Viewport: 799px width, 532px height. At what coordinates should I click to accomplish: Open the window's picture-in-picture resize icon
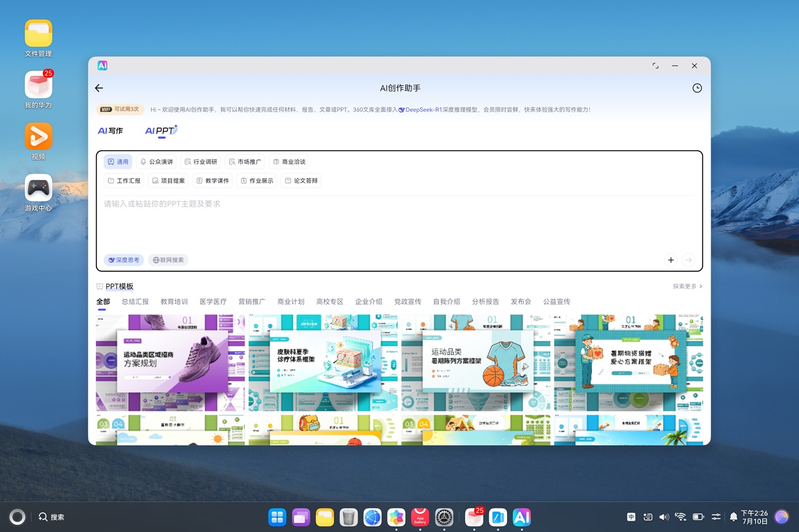pos(655,66)
